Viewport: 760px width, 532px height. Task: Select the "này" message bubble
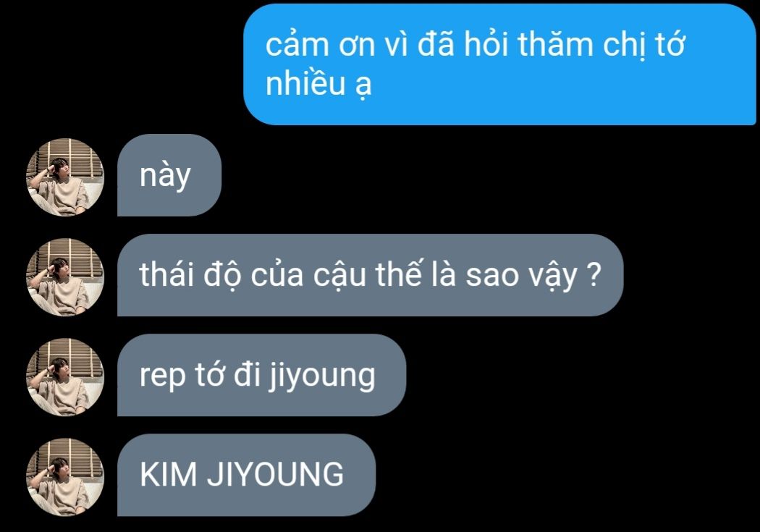[x=169, y=175]
